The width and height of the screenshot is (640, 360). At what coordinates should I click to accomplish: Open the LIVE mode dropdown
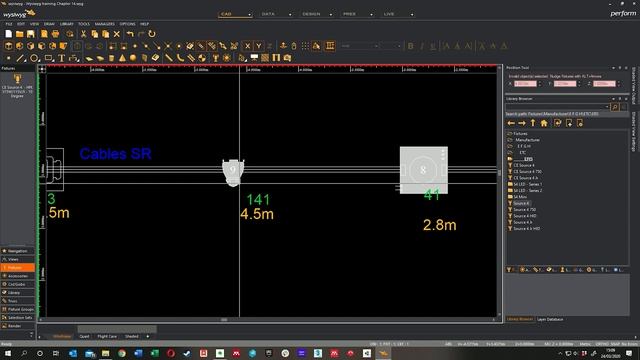tap(411, 15)
